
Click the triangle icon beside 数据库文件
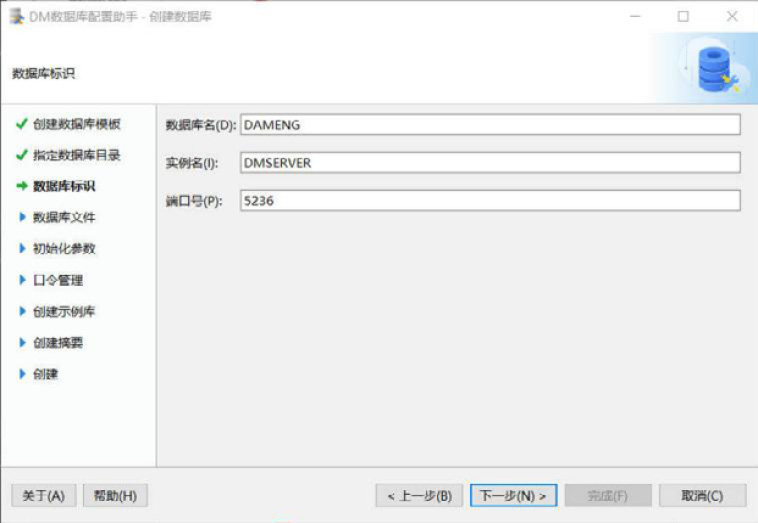23,217
